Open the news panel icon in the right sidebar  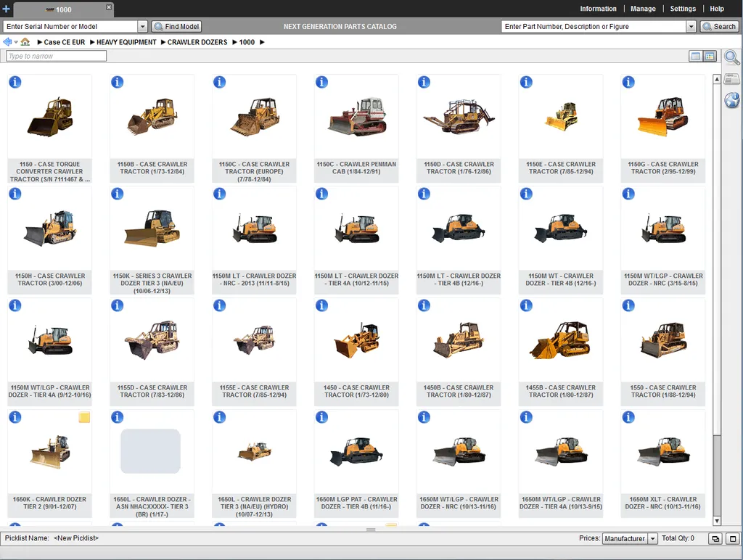(731, 78)
